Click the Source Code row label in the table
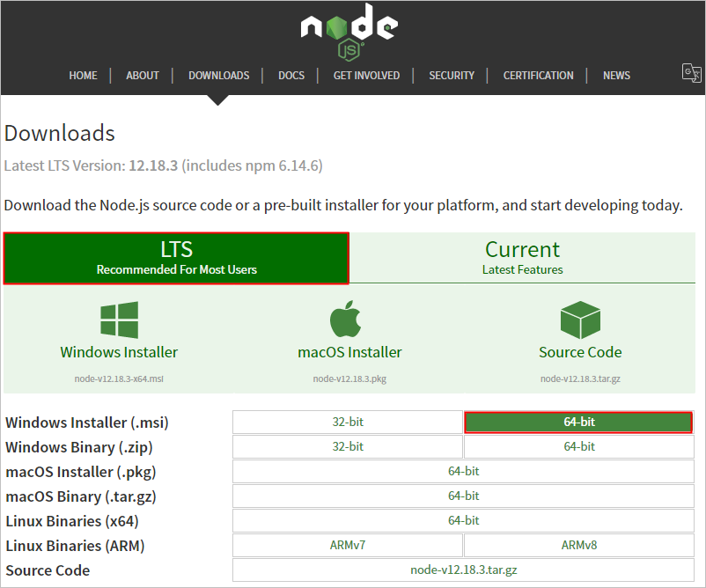 click(48, 570)
